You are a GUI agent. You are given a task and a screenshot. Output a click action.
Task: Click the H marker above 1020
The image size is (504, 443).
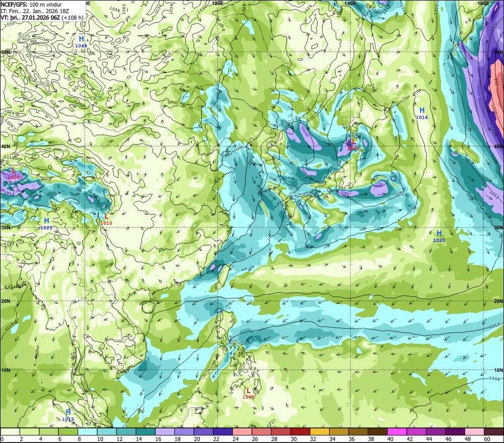[439, 233]
